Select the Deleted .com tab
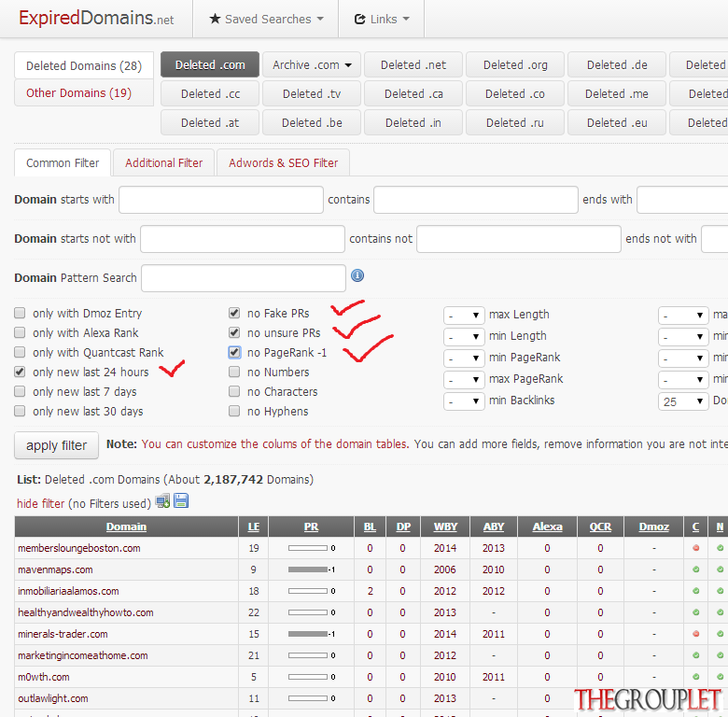This screenshot has width=728, height=717. pos(210,64)
